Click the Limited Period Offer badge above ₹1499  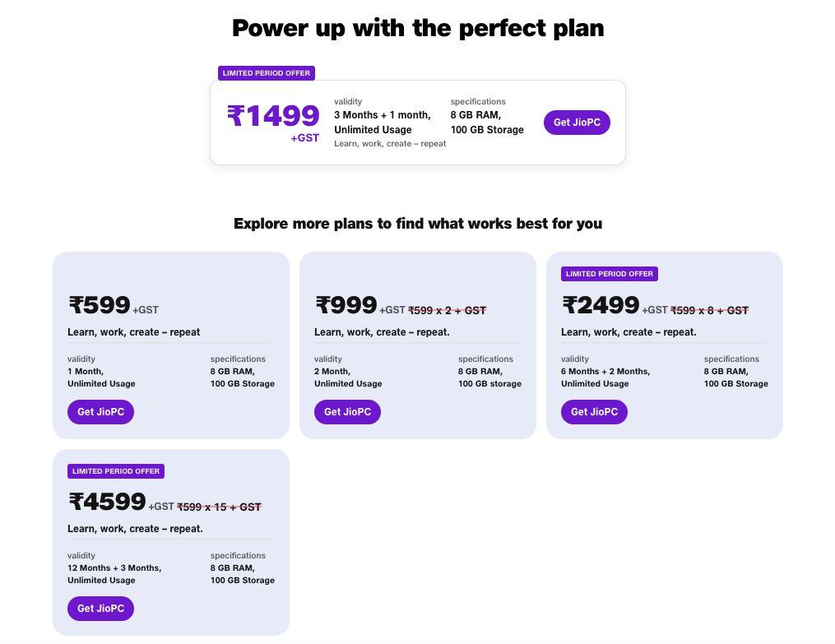267,73
